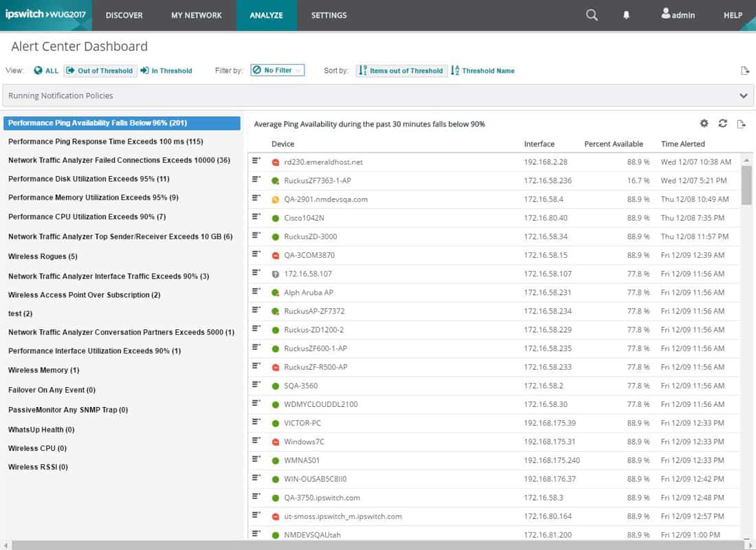
Task: Click the green status icon of WMNAS01
Action: (276, 461)
